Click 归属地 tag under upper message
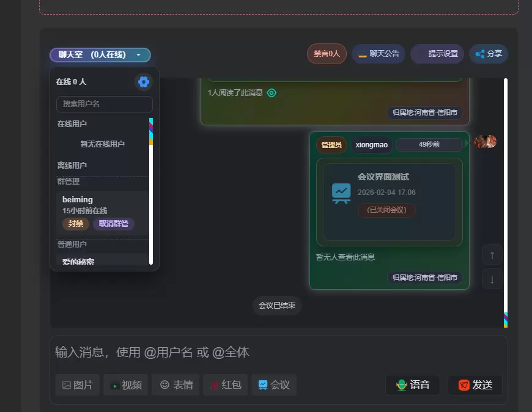This screenshot has width=532, height=412. coord(425,112)
